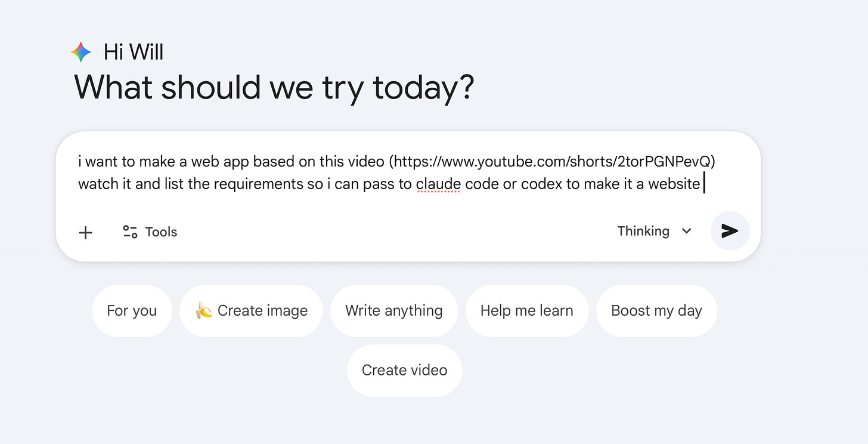Select the For you suggestion chip
This screenshot has width=868, height=444.
click(x=132, y=310)
